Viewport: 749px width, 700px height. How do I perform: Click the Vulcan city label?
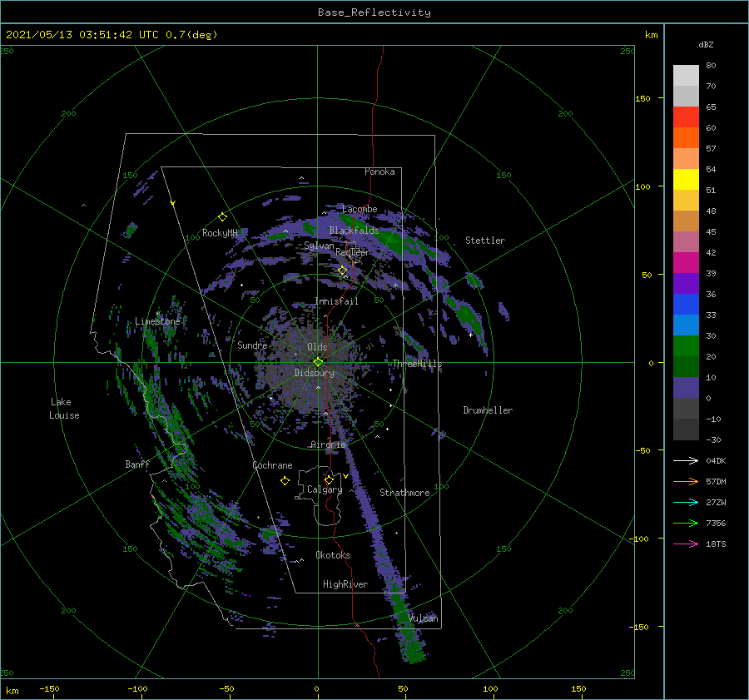point(423,618)
